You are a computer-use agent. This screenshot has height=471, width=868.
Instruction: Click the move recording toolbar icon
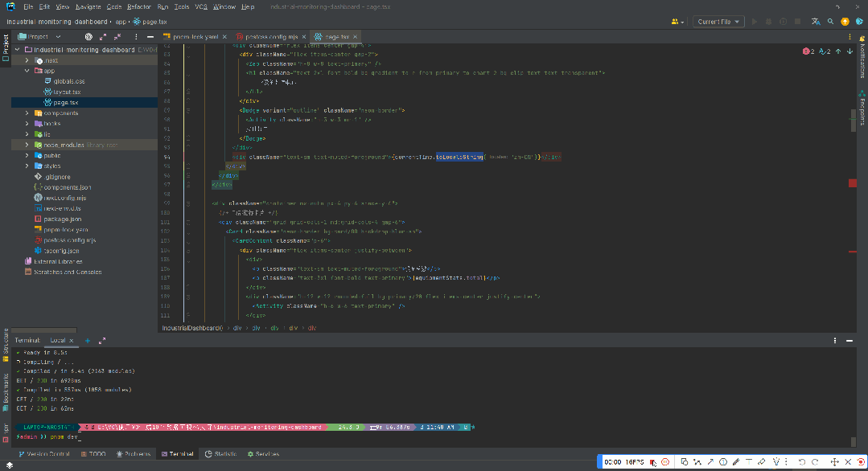coord(835,462)
